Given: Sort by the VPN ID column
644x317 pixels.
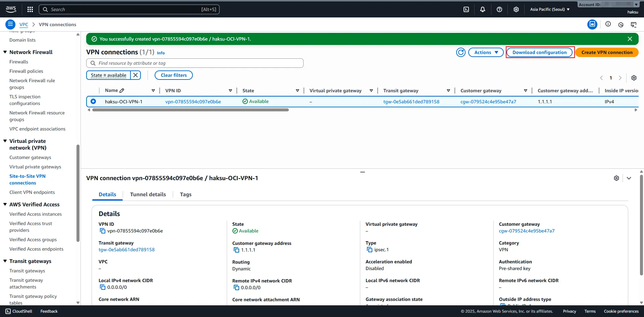Looking at the screenshot, I should [230, 91].
